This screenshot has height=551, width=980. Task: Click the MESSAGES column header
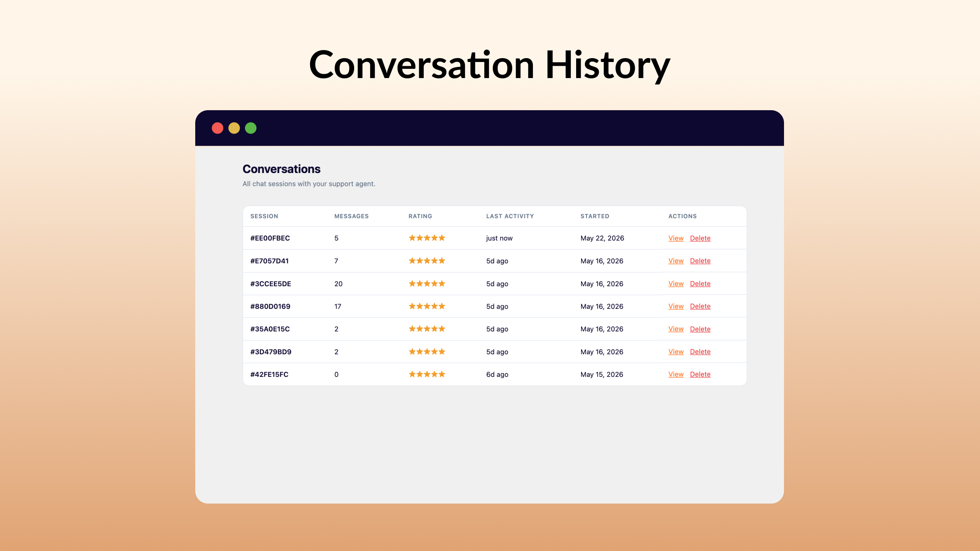pos(351,216)
